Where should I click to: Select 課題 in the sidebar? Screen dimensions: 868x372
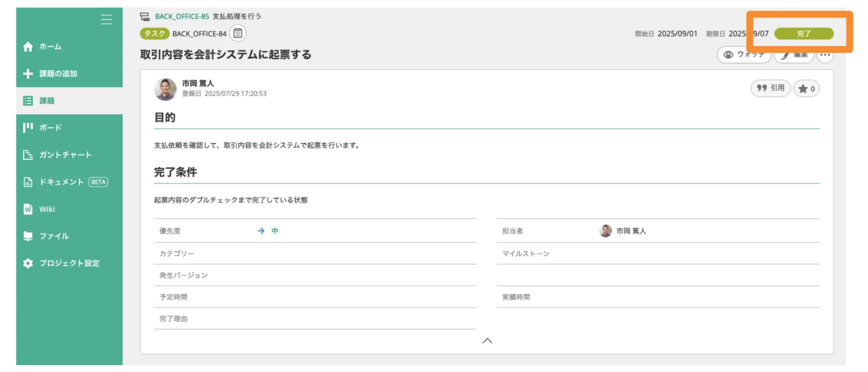69,101
